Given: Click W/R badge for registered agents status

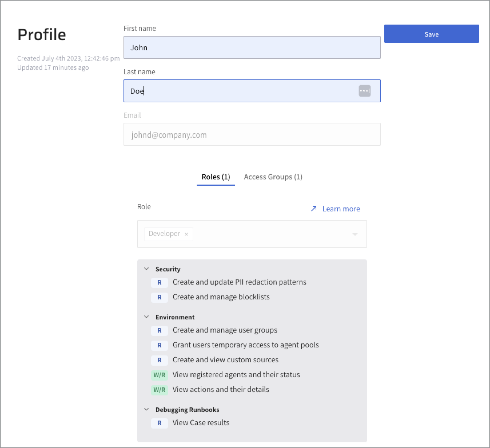Looking at the screenshot, I should [159, 375].
